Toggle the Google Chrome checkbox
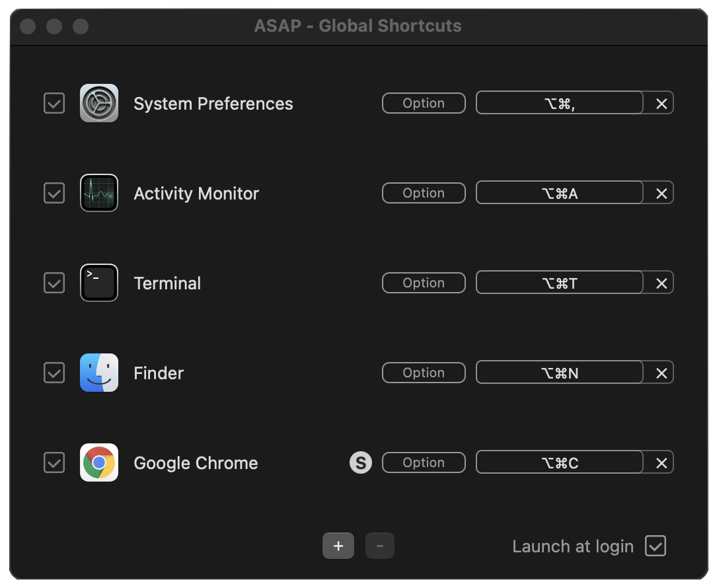The width and height of the screenshot is (715, 588). coord(54,462)
